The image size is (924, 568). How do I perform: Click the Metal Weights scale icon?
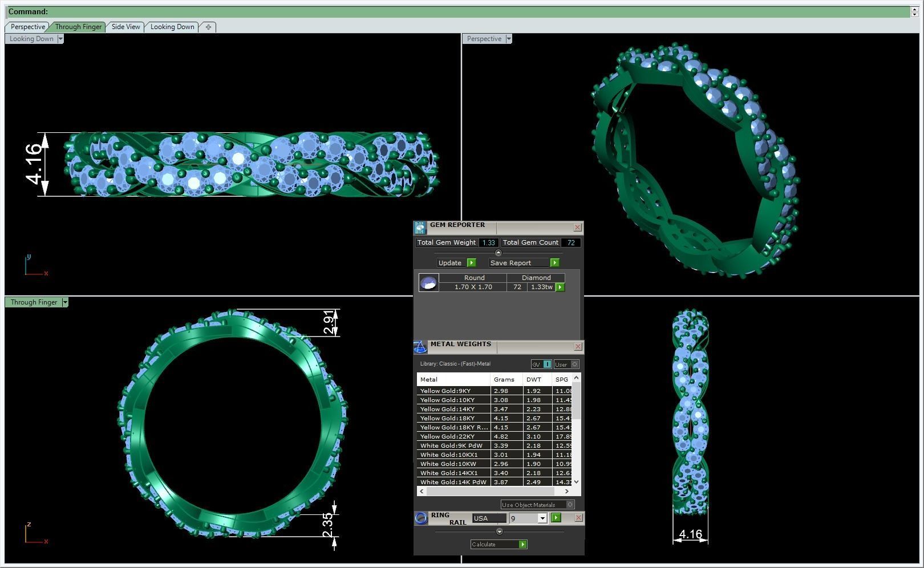(x=420, y=347)
